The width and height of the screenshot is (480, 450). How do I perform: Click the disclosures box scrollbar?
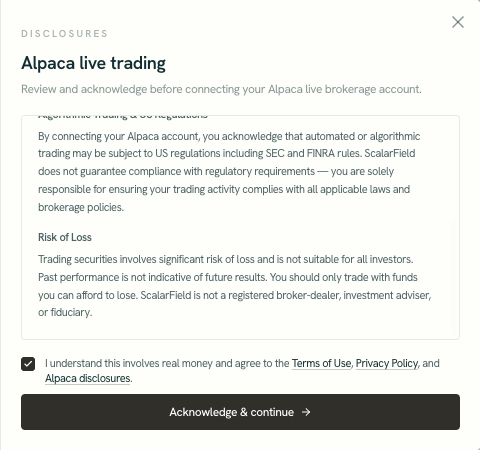click(454, 275)
